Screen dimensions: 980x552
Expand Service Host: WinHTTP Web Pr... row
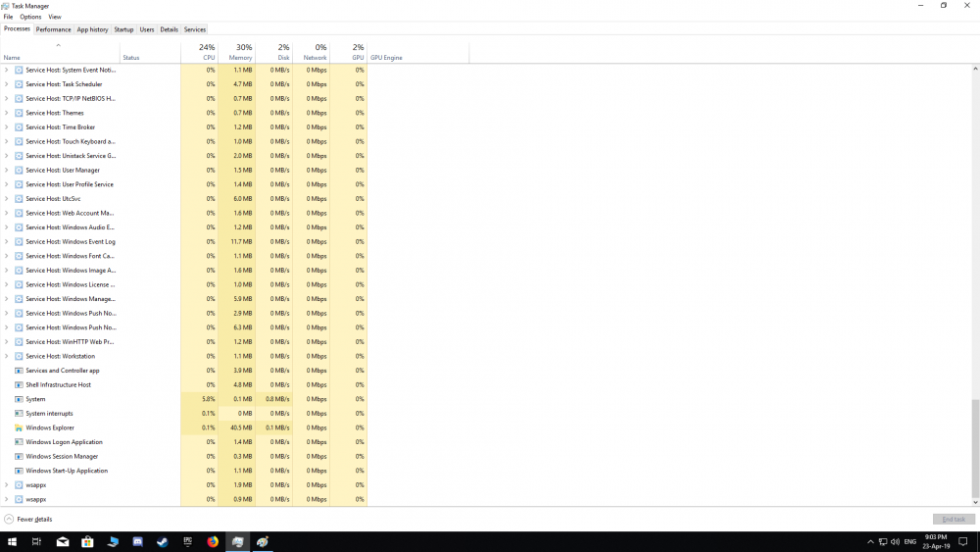tap(6, 342)
